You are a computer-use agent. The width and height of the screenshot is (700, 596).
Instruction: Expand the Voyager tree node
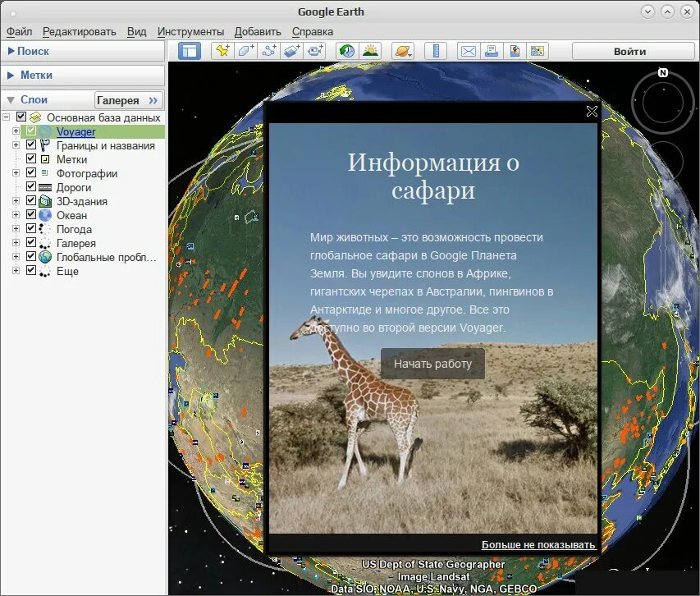16,131
